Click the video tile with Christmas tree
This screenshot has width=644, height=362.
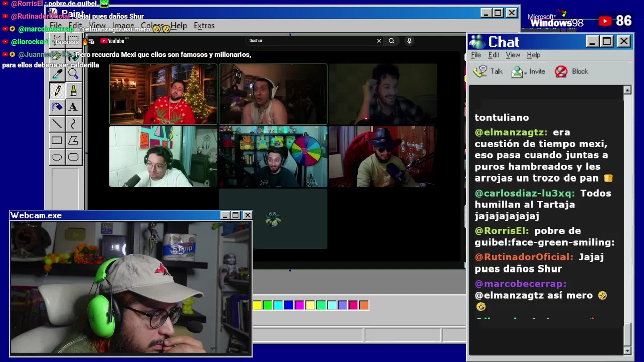[163, 94]
